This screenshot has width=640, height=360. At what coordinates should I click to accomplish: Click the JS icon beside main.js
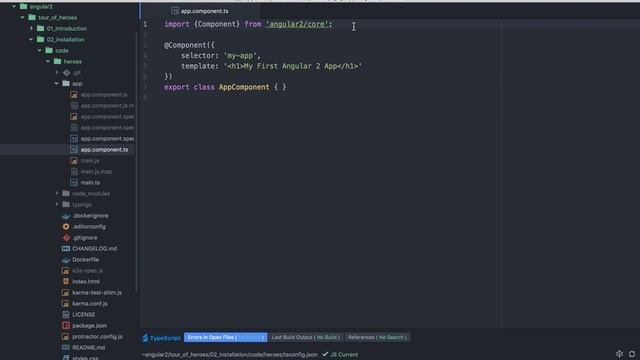(74, 161)
